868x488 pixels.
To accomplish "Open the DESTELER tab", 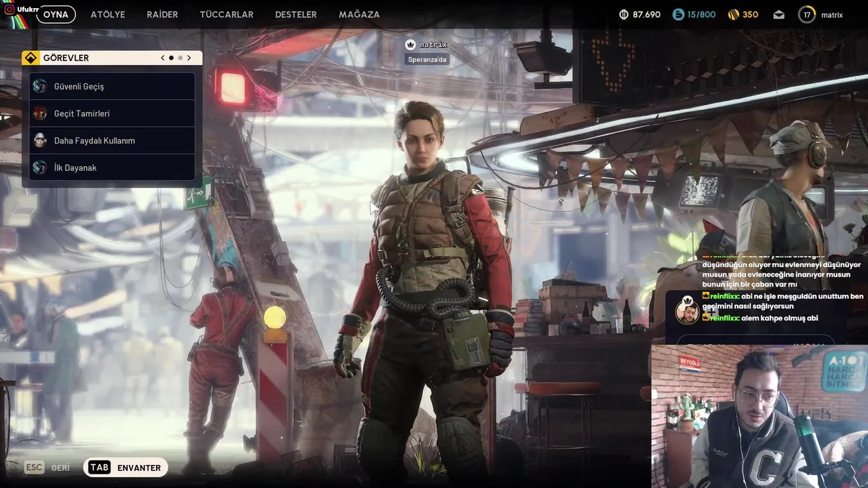I will 296,14.
